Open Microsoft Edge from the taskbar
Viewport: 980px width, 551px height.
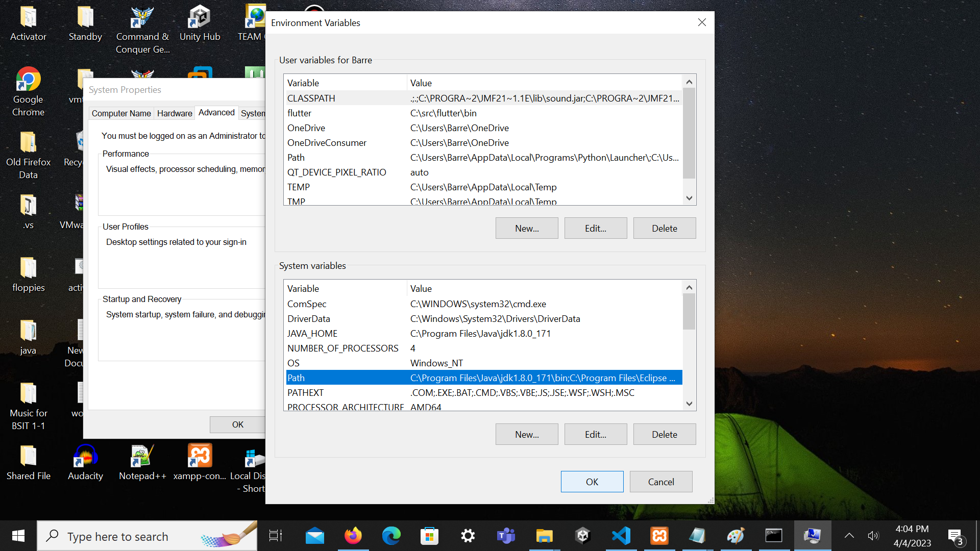click(391, 536)
